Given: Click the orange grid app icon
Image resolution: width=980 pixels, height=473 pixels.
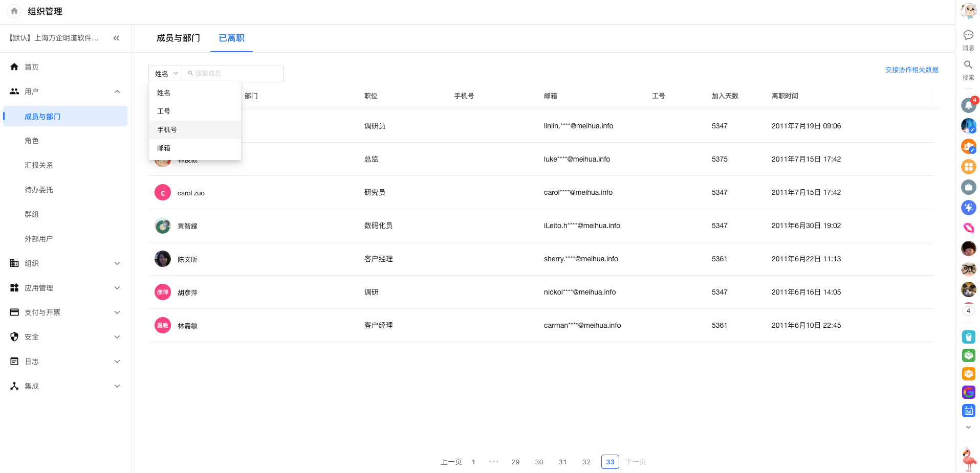Looking at the screenshot, I should pos(968,167).
